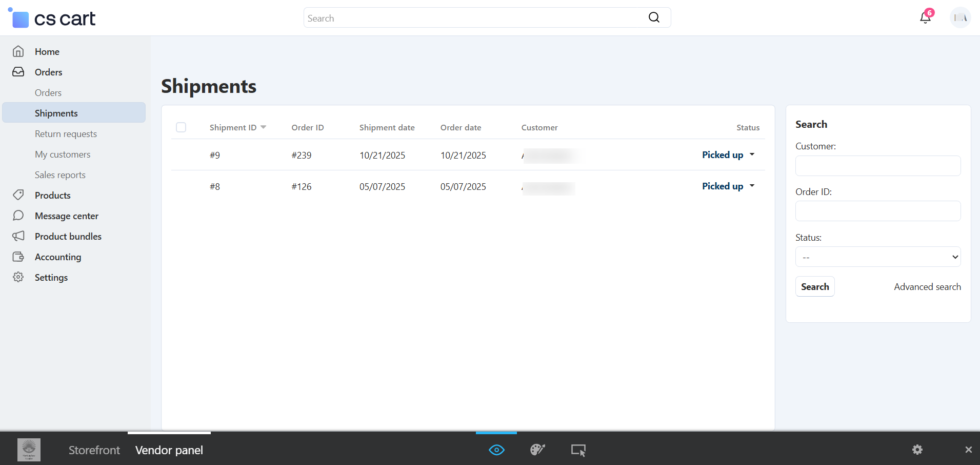This screenshot has width=980, height=465.
Task: Switch to the Storefront tab
Action: click(x=94, y=450)
